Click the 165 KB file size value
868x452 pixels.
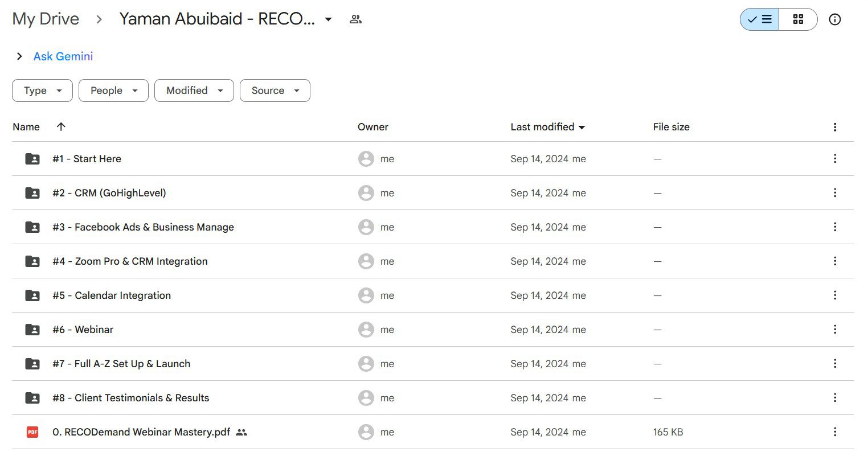[668, 432]
